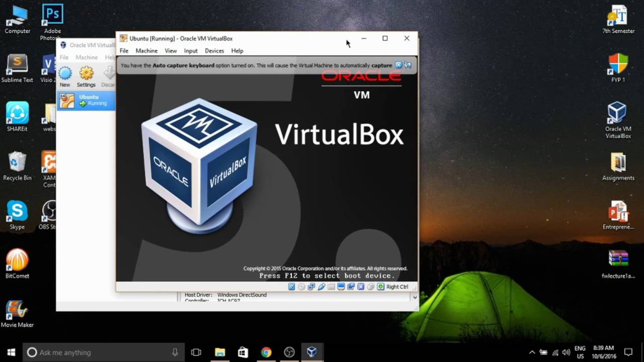Open Machine menu in VirtualBox Manager window
The width and height of the screenshot is (644, 362).
[87, 57]
